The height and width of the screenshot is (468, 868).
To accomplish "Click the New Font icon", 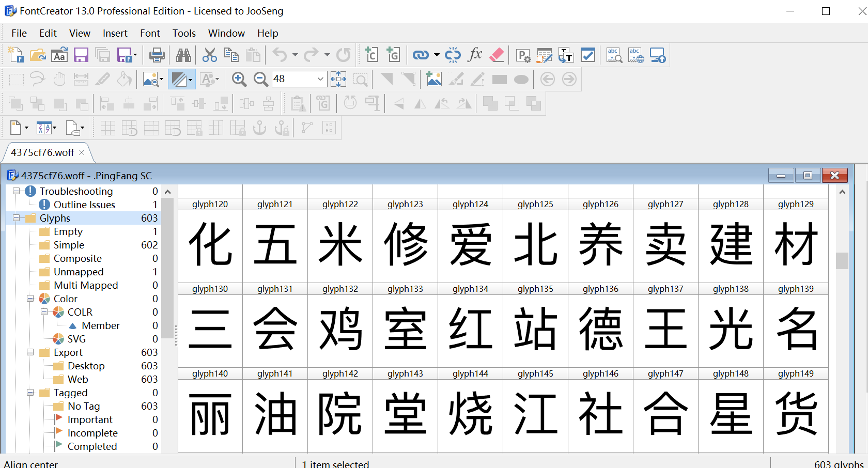I will click(x=16, y=55).
